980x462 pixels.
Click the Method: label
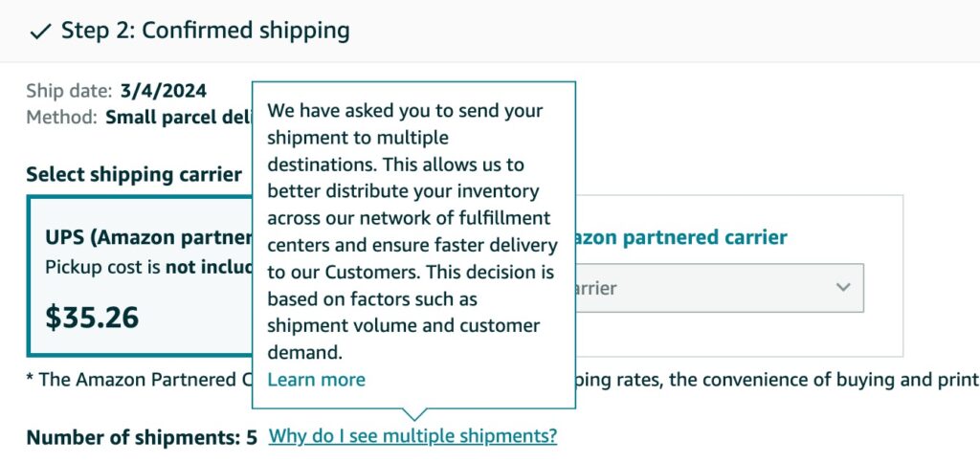(x=62, y=118)
